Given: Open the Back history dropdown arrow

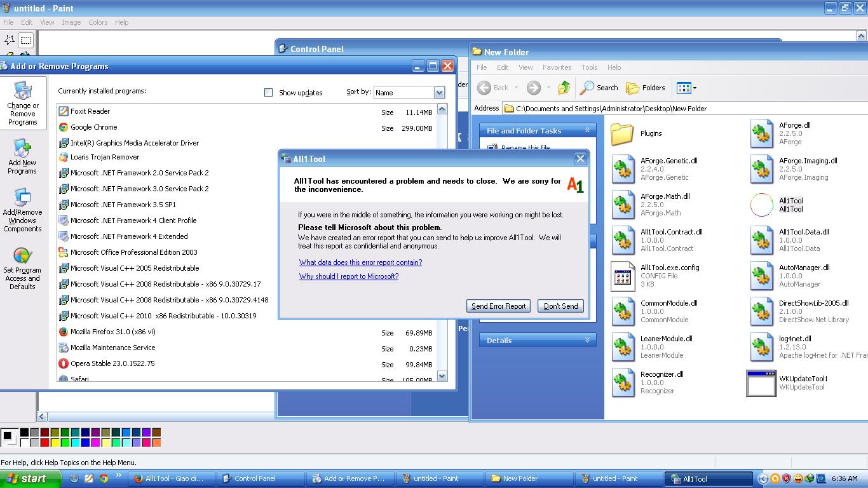Looking at the screenshot, I should click(x=516, y=88).
